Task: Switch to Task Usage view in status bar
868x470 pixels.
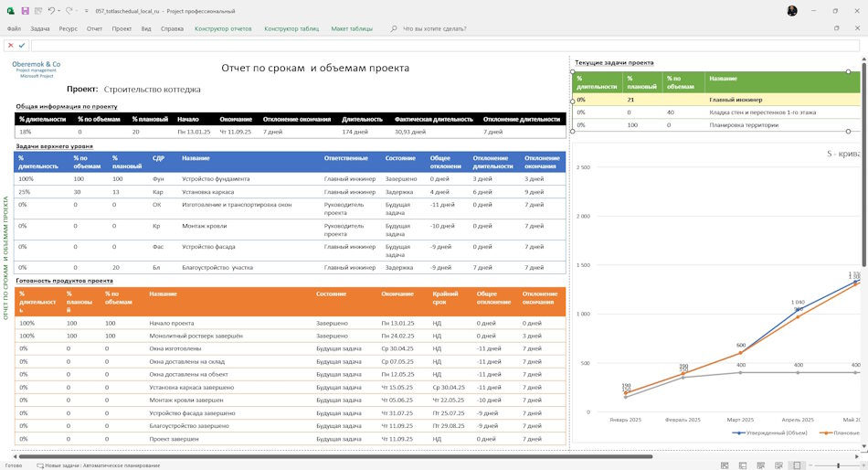Action: click(x=742, y=465)
